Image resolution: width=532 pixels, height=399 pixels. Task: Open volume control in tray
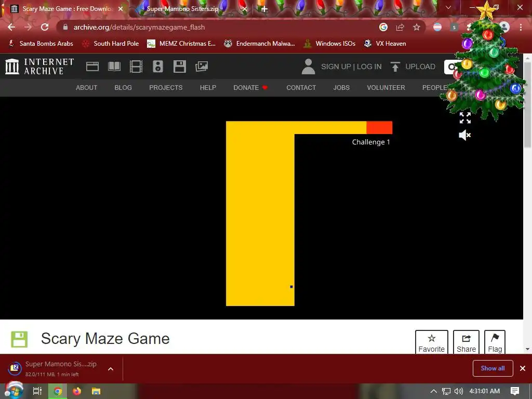(x=458, y=391)
